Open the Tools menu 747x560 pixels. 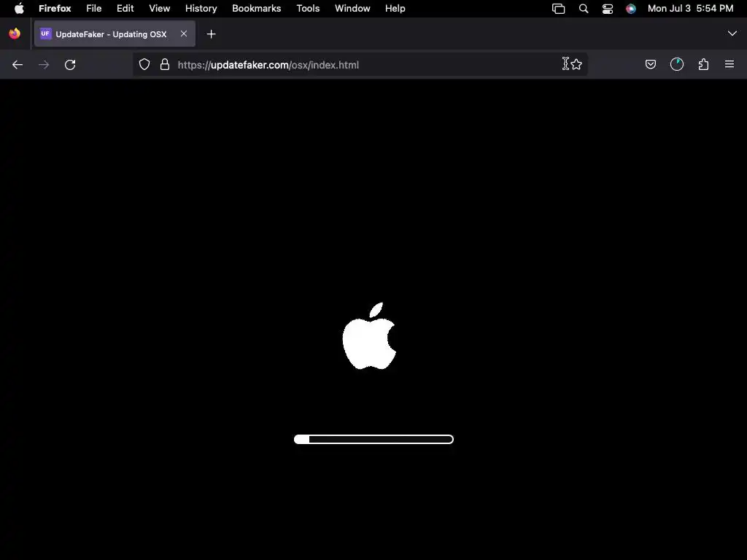[x=308, y=9]
